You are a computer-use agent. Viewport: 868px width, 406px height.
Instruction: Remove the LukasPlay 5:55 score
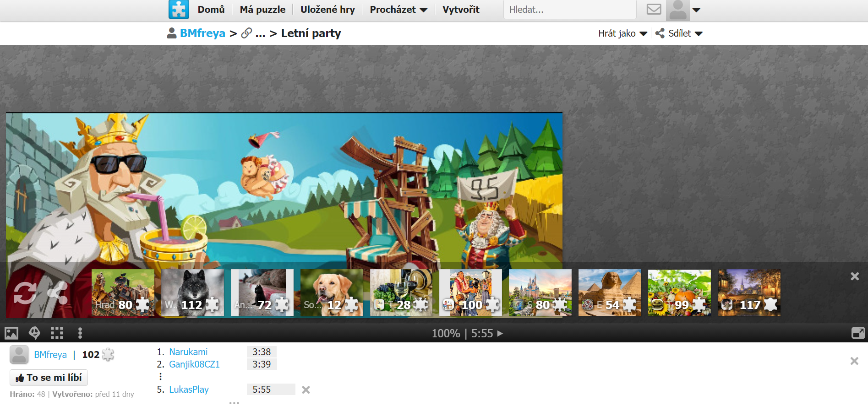point(306,390)
